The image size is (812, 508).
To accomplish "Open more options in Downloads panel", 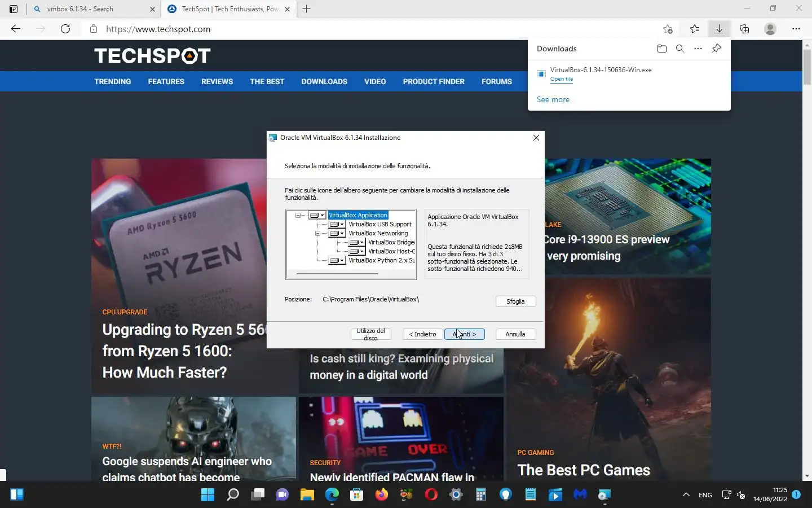I will [698, 49].
